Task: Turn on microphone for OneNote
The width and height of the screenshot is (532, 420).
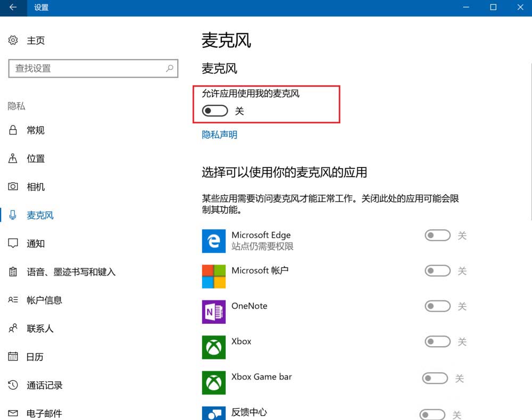Action: pos(437,306)
